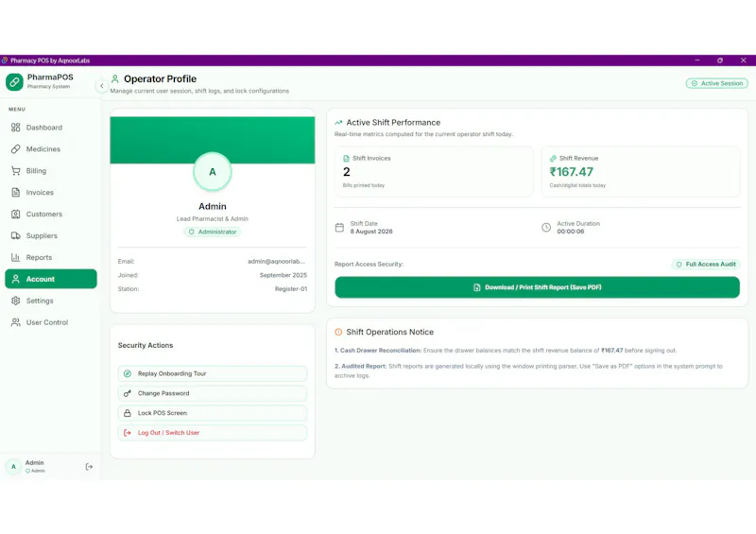The height and width of the screenshot is (534, 756).
Task: Click the Customers contact icon
Action: (16, 215)
